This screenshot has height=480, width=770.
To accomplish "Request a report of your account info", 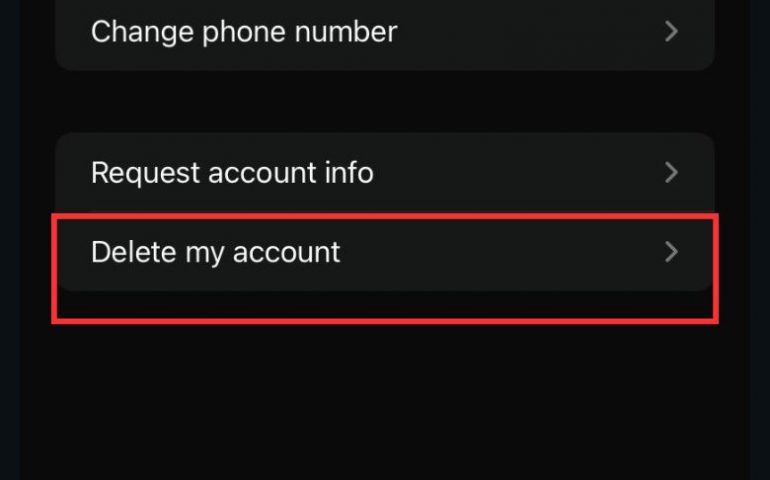I will click(384, 173).
